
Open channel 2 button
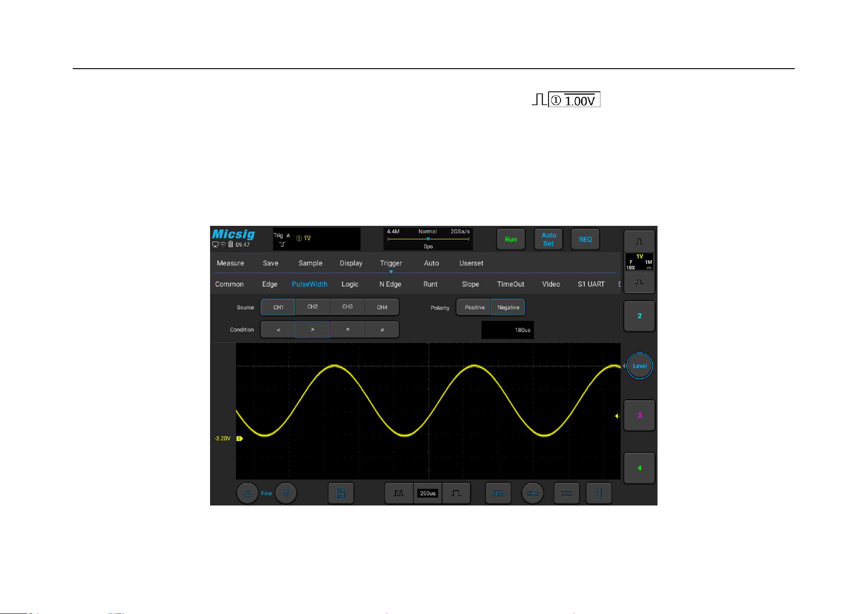pyautogui.click(x=639, y=316)
